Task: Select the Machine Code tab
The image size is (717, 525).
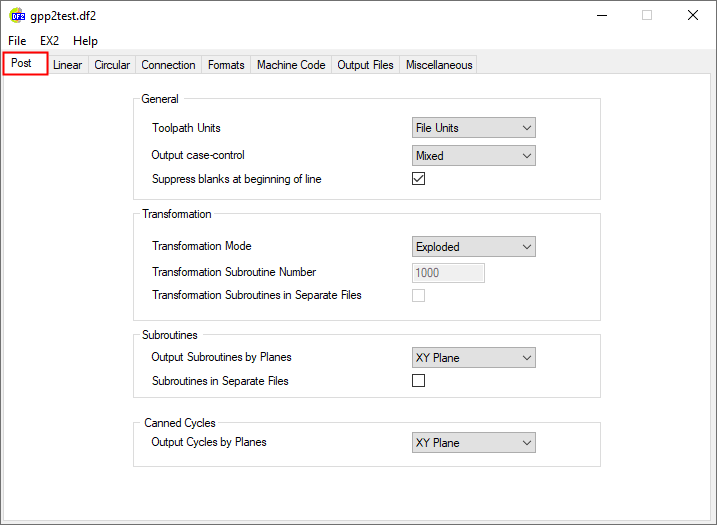Action: [x=291, y=65]
